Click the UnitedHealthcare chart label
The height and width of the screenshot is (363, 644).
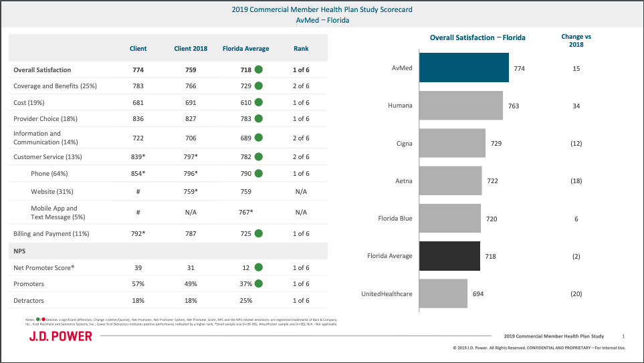pyautogui.click(x=387, y=293)
